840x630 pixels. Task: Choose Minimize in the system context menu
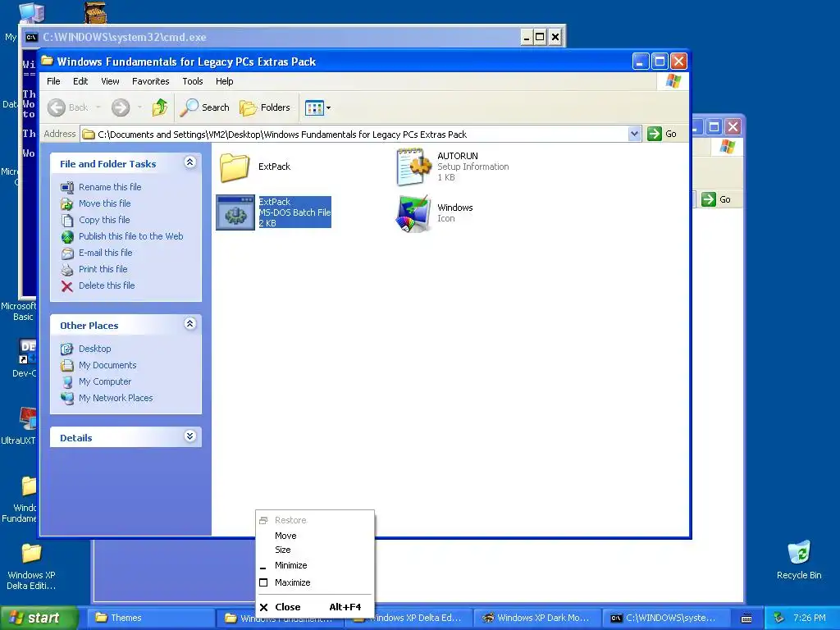click(x=315, y=565)
